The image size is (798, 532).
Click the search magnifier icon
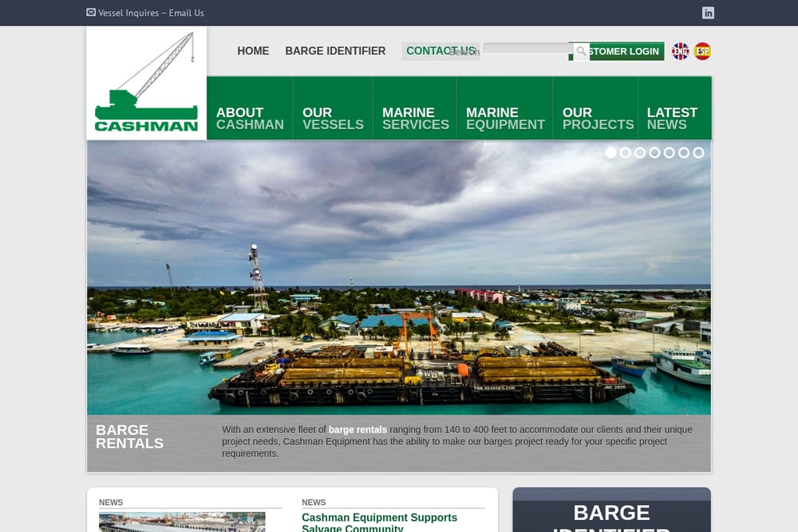(581, 51)
